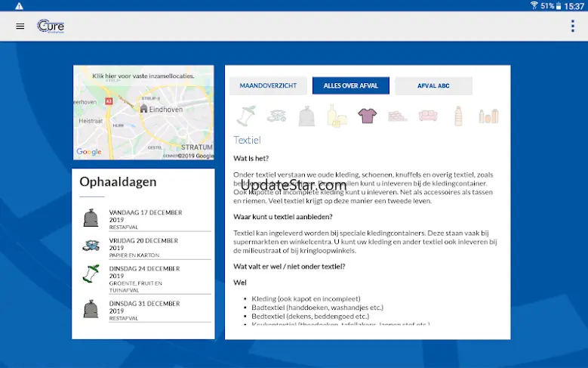Tap the warning triangle in status bar
This screenshot has height=368, width=588.
(19, 5)
